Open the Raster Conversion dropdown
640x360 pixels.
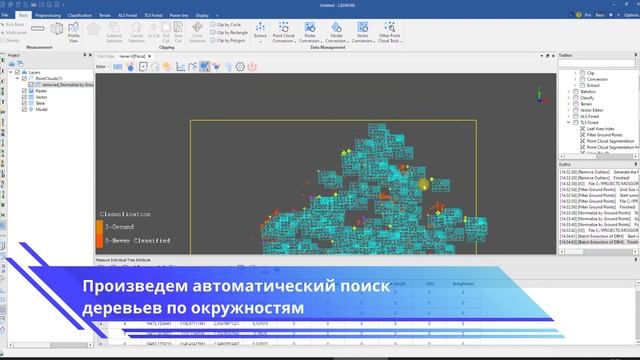(310, 33)
